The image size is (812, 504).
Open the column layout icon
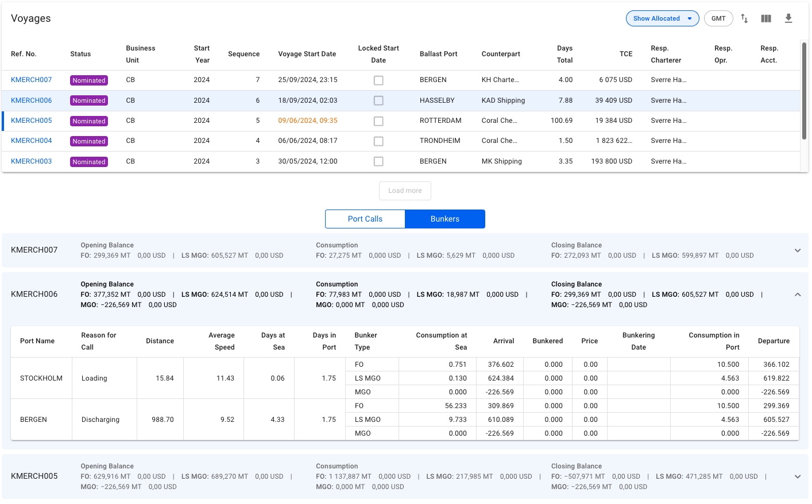pyautogui.click(x=766, y=18)
